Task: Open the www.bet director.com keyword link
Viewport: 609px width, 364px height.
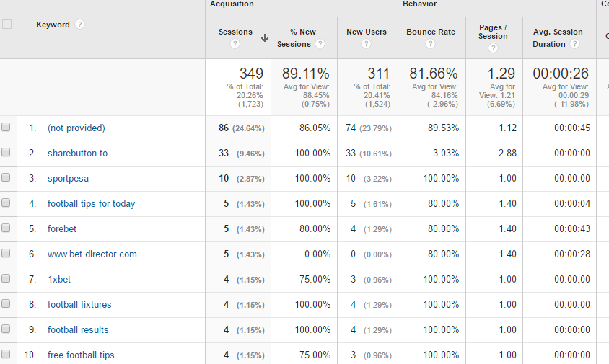Action: 92,254
